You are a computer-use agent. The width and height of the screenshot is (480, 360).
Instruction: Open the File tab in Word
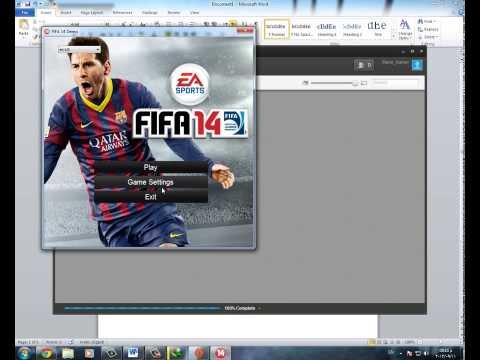pos(25,12)
